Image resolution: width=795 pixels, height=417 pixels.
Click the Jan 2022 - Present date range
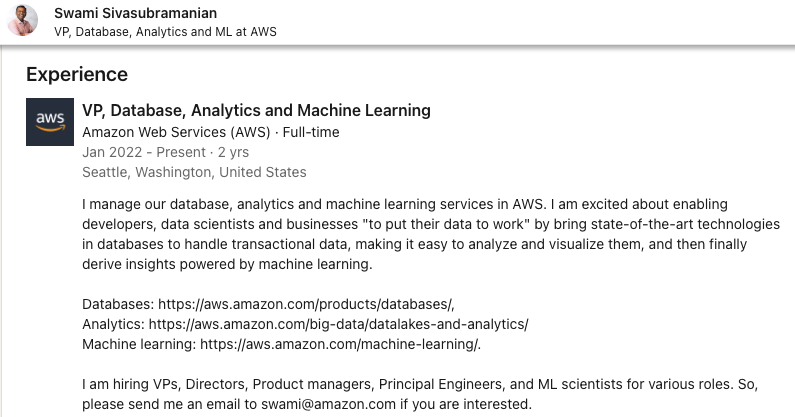[x=144, y=152]
